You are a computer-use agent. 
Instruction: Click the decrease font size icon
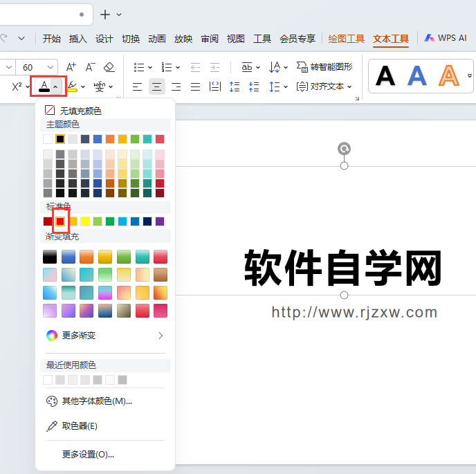(90, 67)
